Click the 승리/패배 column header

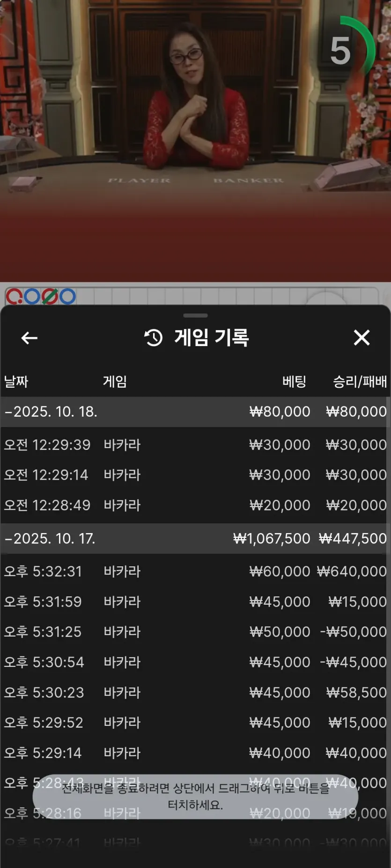(360, 382)
